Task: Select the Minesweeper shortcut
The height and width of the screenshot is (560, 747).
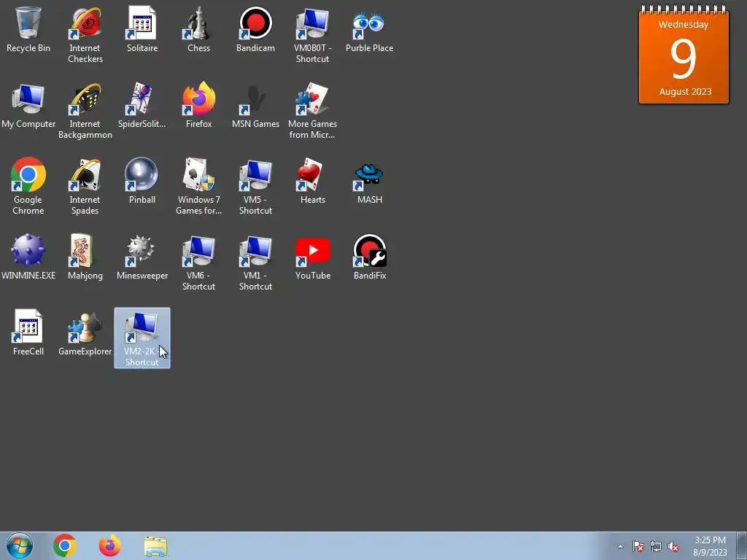Action: pyautogui.click(x=142, y=257)
